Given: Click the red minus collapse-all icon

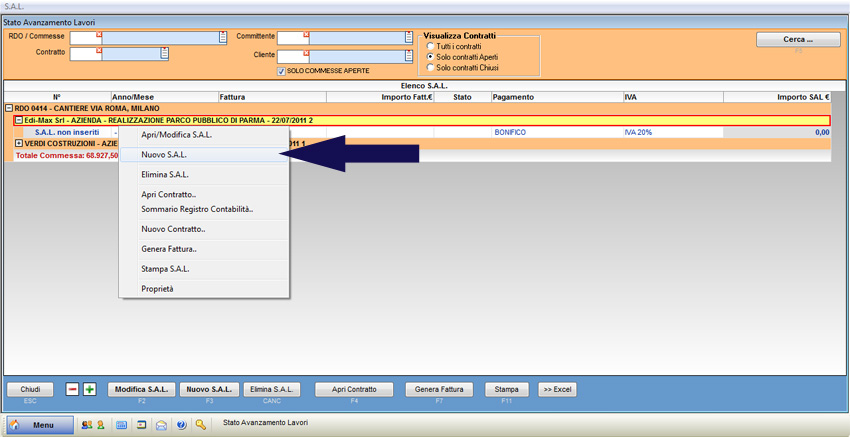Looking at the screenshot, I should (72, 389).
